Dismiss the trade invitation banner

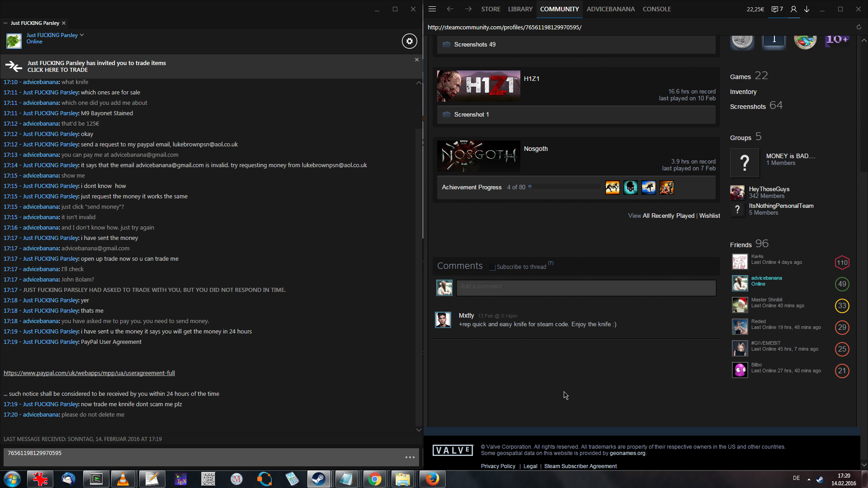[x=417, y=60]
